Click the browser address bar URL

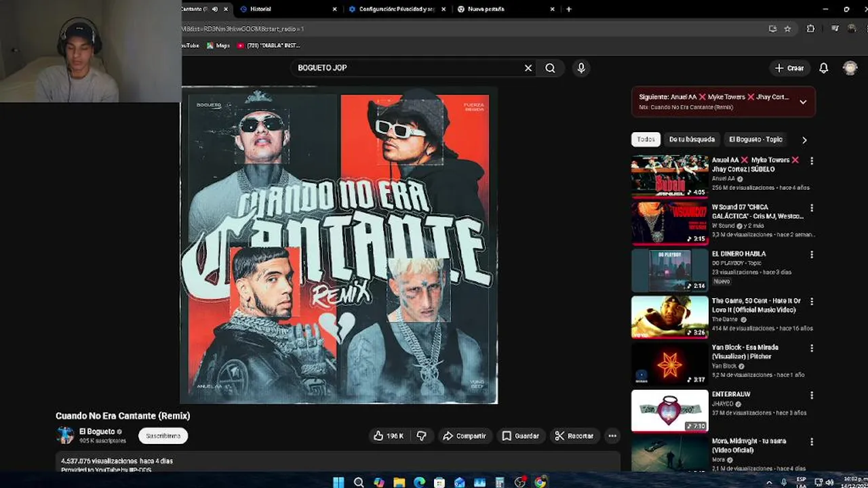243,29
